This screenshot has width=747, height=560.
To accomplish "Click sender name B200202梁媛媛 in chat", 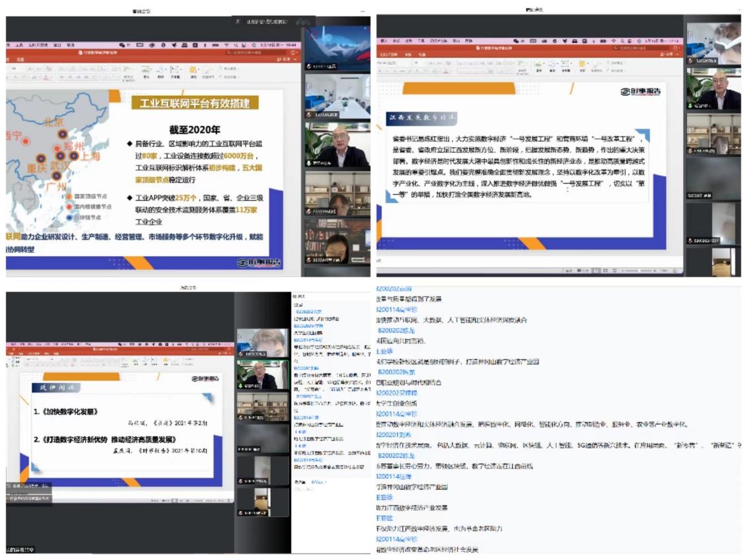I will click(397, 393).
